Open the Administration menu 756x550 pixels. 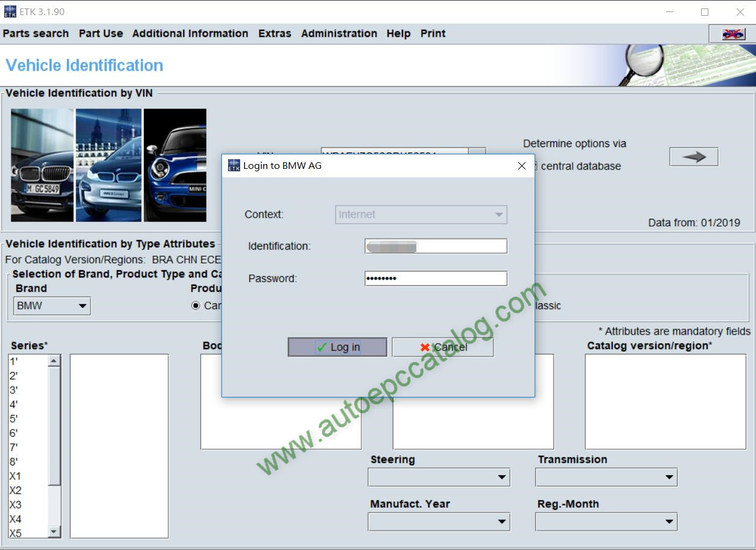[339, 34]
